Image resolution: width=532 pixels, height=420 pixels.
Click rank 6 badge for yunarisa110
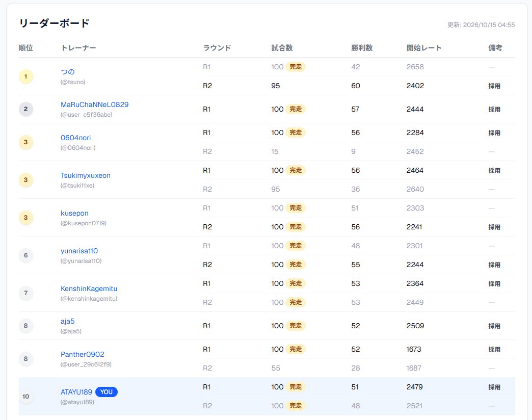[x=26, y=255]
